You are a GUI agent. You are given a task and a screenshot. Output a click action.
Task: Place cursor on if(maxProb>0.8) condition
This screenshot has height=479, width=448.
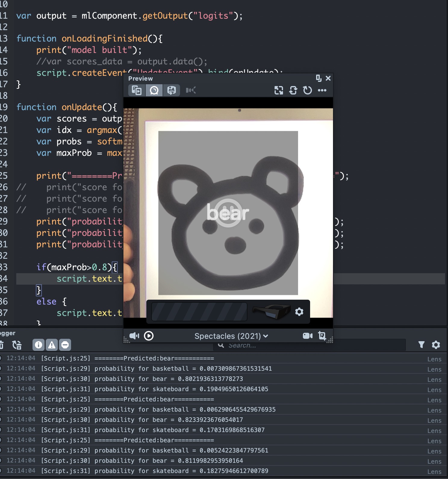(x=77, y=267)
